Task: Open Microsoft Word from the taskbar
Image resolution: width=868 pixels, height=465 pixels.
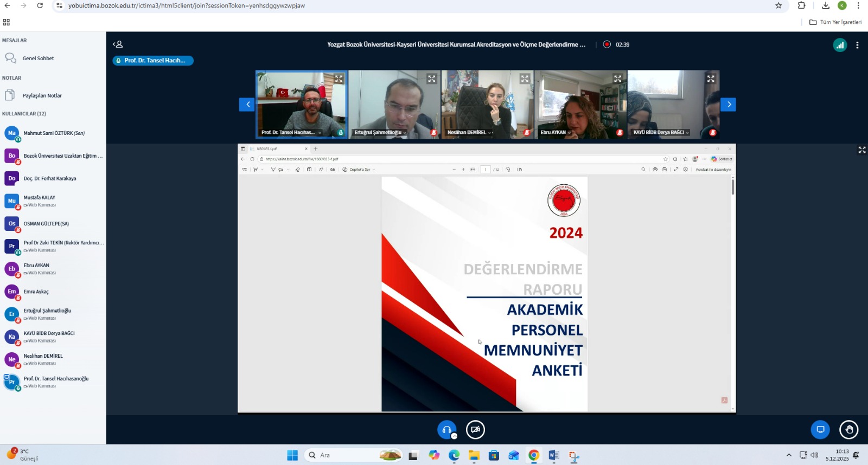Action: [x=553, y=455]
